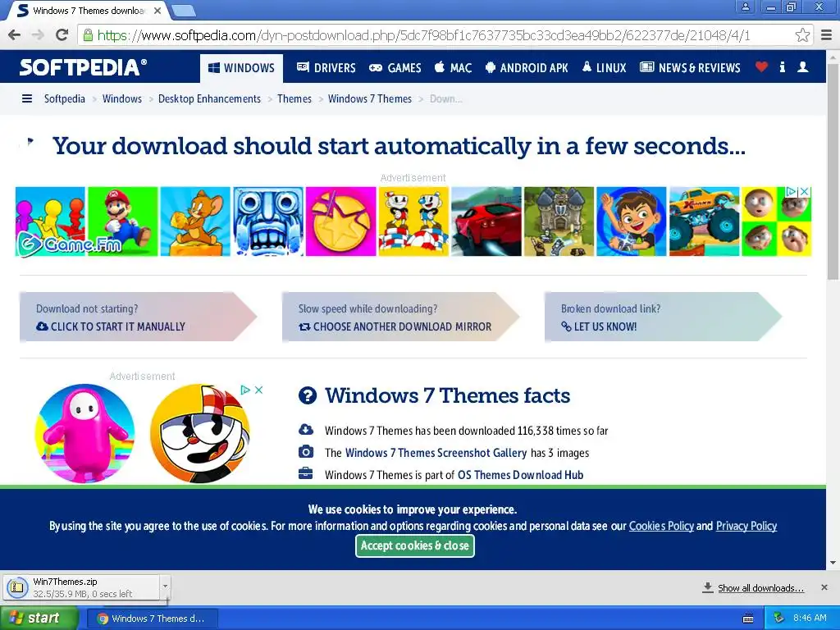This screenshot has height=630, width=840.
Task: Open the Drivers section
Action: pos(326,68)
